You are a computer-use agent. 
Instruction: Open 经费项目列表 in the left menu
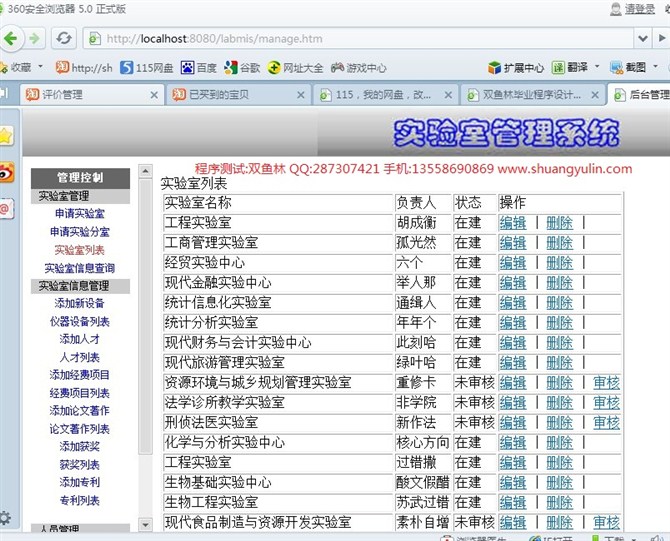click(80, 393)
